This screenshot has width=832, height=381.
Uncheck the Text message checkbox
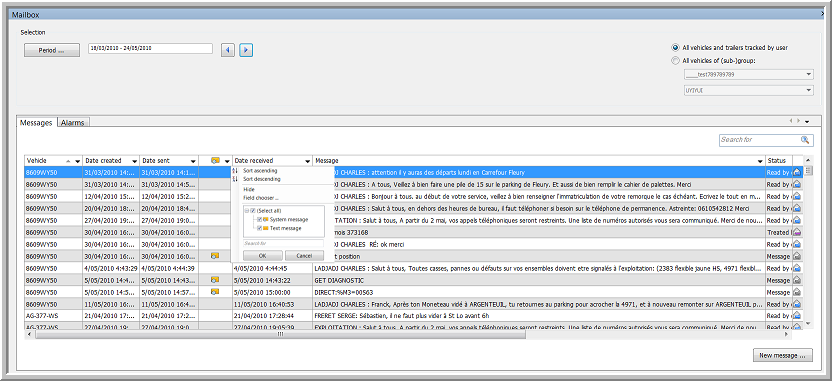(259, 228)
